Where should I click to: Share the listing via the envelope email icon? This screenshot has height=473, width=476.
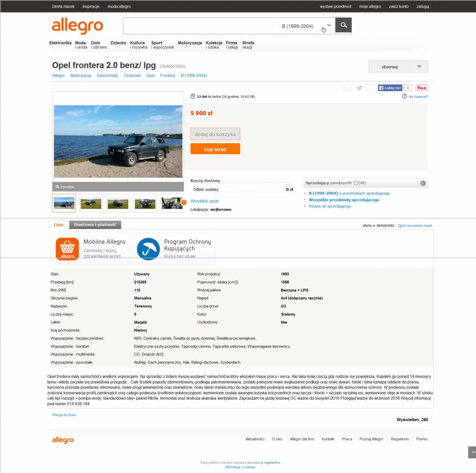[347, 88]
